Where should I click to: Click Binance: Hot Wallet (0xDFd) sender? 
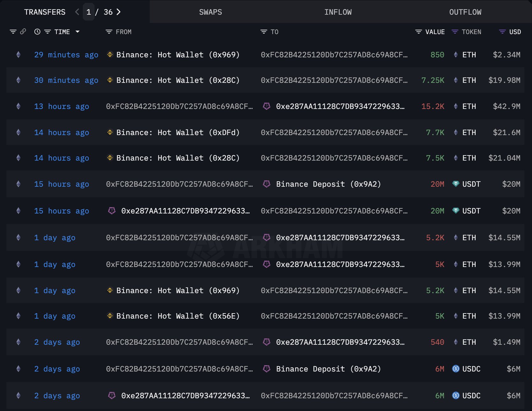point(178,133)
